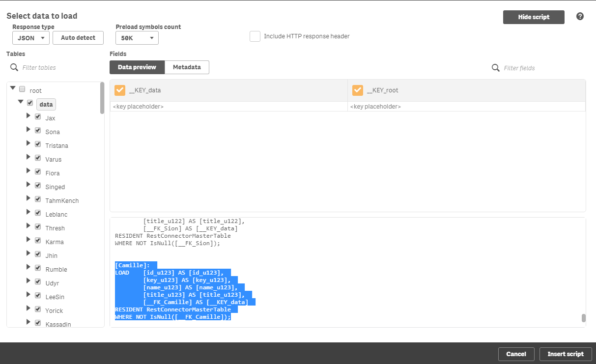This screenshot has width=596, height=364.
Task: Uncheck the TahmKench table checkbox
Action: 38,199
